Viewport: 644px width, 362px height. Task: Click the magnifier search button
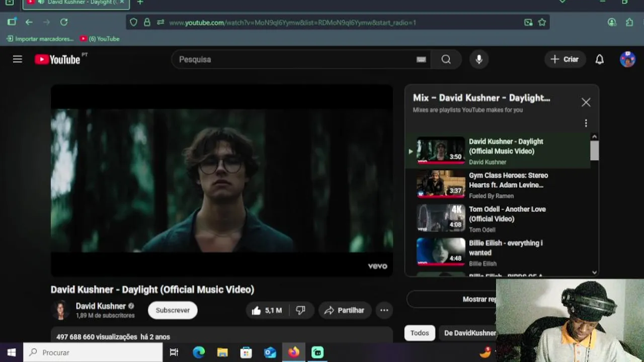click(446, 59)
